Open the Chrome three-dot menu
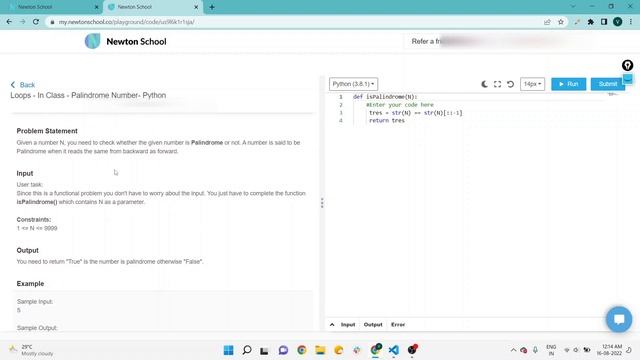The height and width of the screenshot is (360, 640). click(631, 22)
